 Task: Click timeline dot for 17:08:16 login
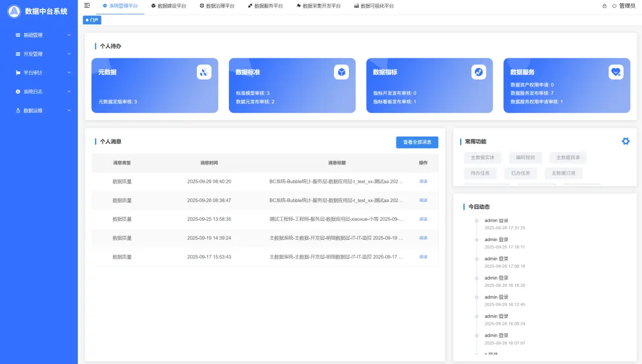point(477,259)
